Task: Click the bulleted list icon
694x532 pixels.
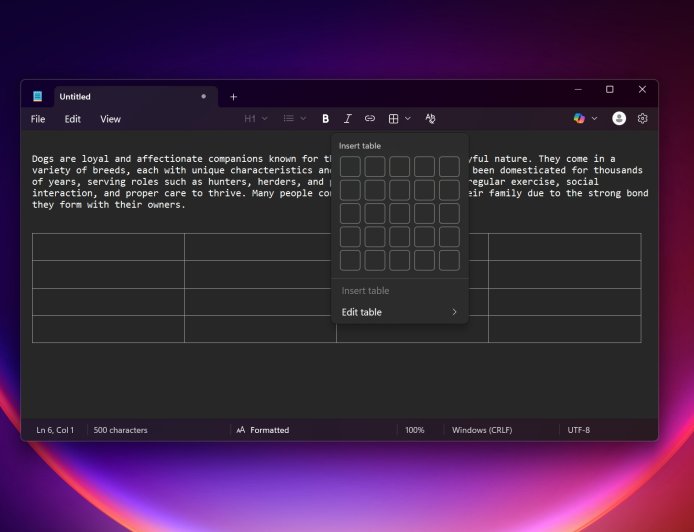Action: [289, 119]
